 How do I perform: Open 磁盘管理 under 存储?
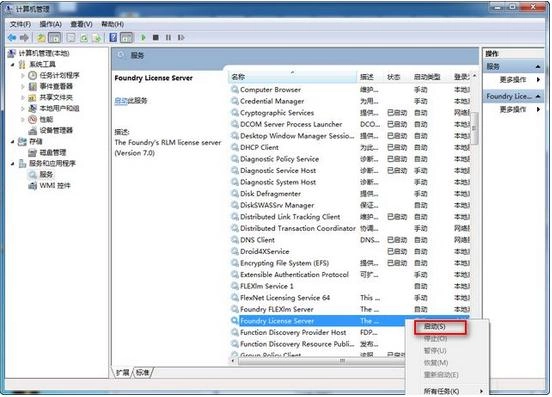53,152
